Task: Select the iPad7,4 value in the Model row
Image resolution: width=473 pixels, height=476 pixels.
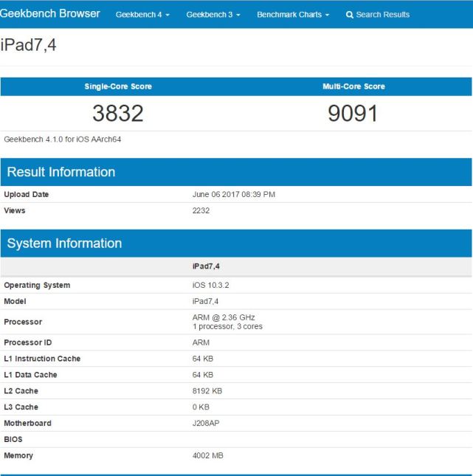Action: click(x=205, y=301)
